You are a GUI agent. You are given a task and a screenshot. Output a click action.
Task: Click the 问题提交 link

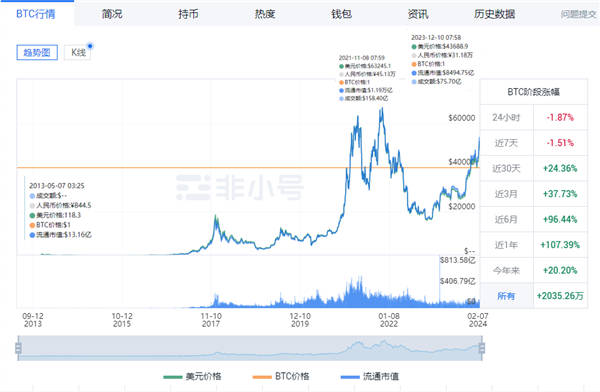pyautogui.click(x=579, y=15)
